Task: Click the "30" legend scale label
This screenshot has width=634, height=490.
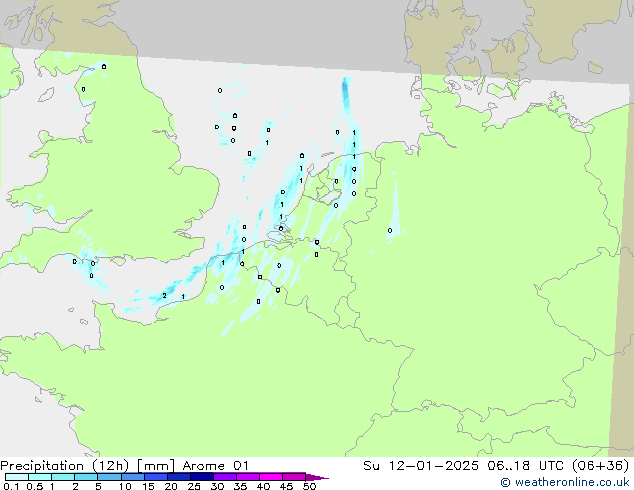Action: [217, 486]
